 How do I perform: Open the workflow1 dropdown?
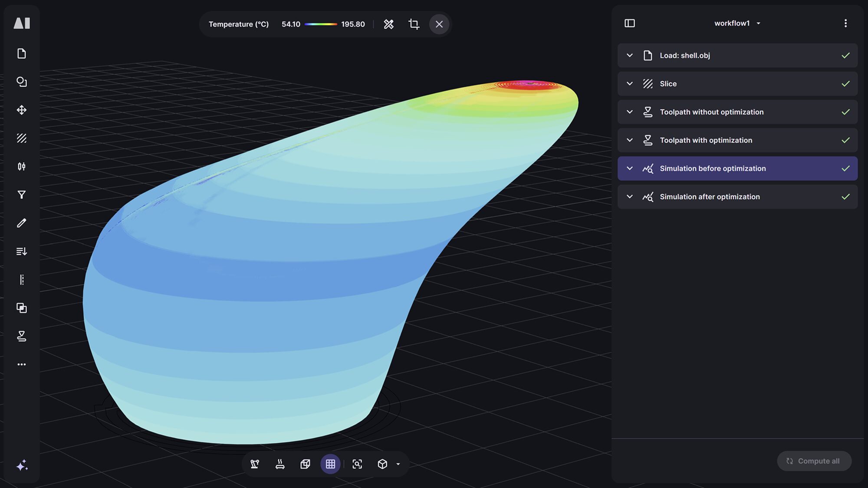coord(737,23)
